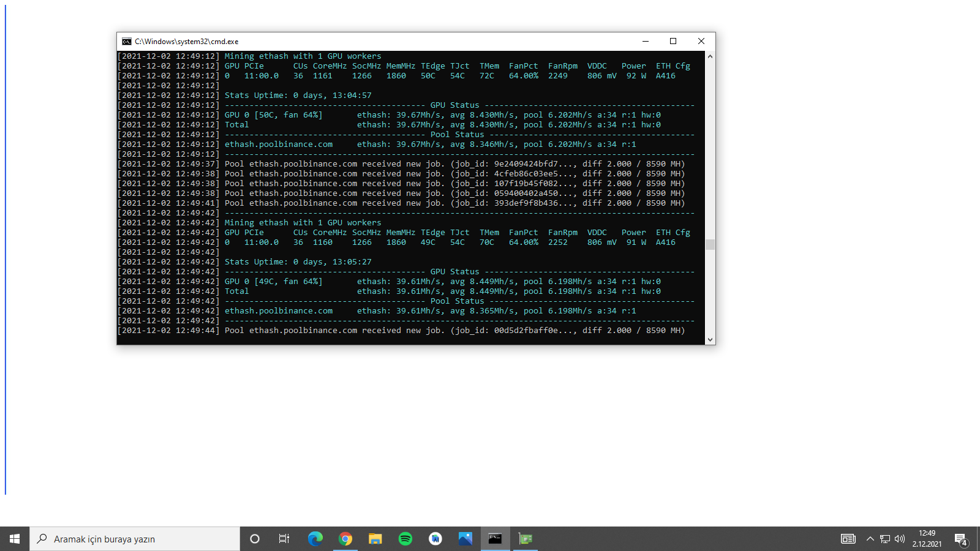Select the cmd.exe taskbar button
Image resolution: width=980 pixels, height=551 pixels.
(x=496, y=539)
